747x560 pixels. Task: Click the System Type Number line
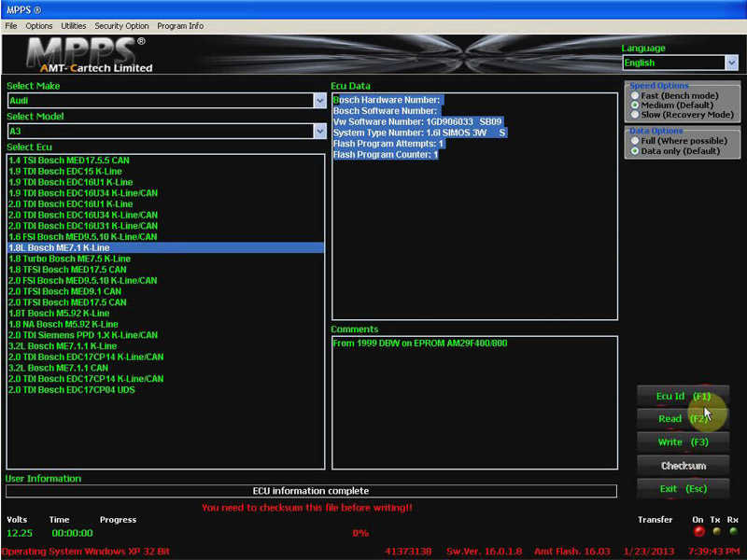(x=420, y=133)
